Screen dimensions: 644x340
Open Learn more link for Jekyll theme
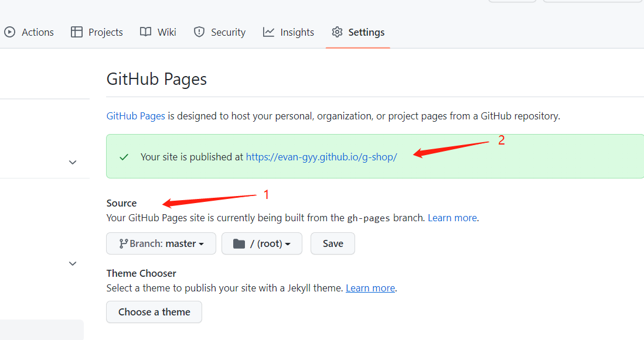370,288
